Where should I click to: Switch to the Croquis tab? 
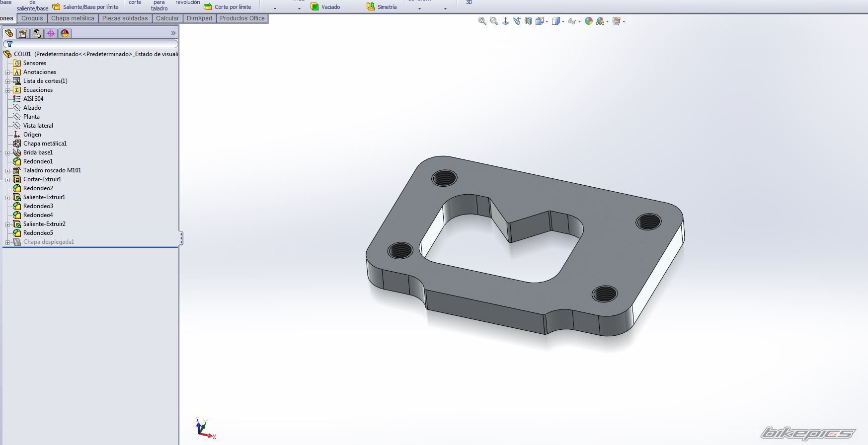pyautogui.click(x=32, y=18)
